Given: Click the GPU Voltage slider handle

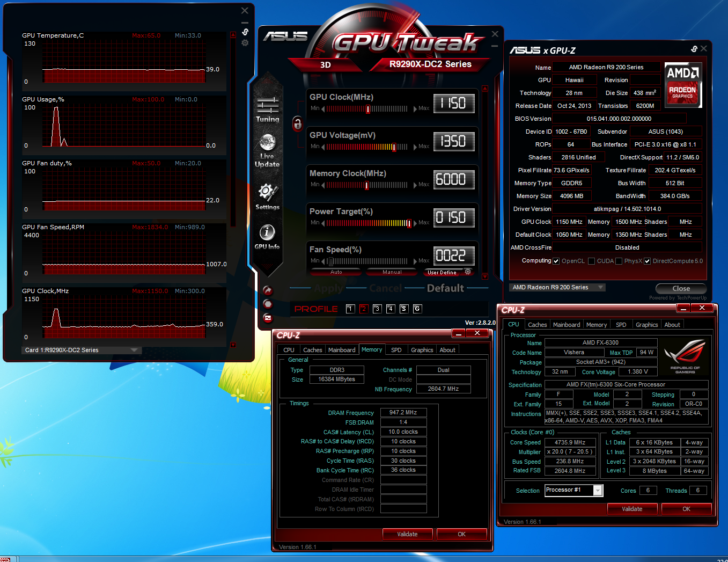Looking at the screenshot, I should click(394, 147).
